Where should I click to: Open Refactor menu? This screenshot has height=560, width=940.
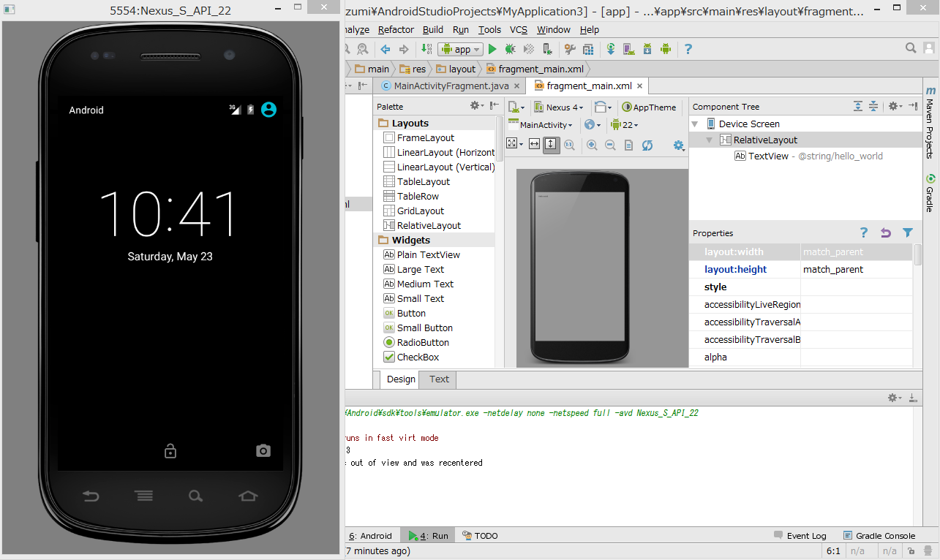[396, 30]
